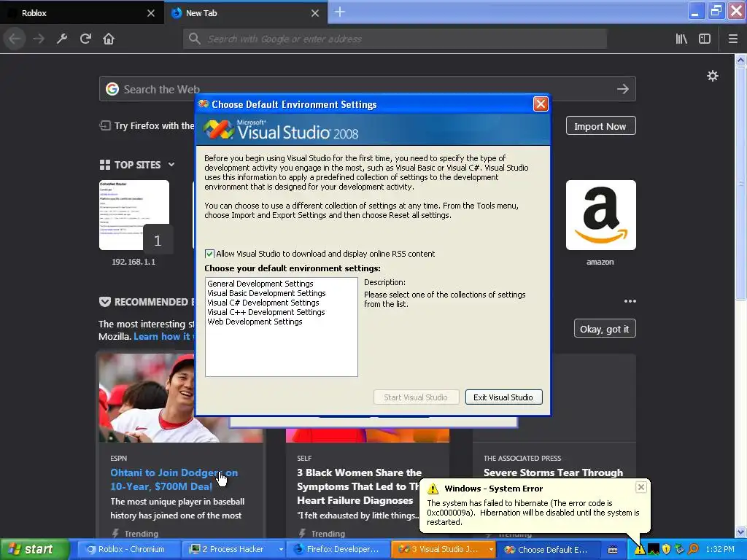Image resolution: width=747 pixels, height=560 pixels.
Task: Click the Import Now button
Action: coord(600,126)
